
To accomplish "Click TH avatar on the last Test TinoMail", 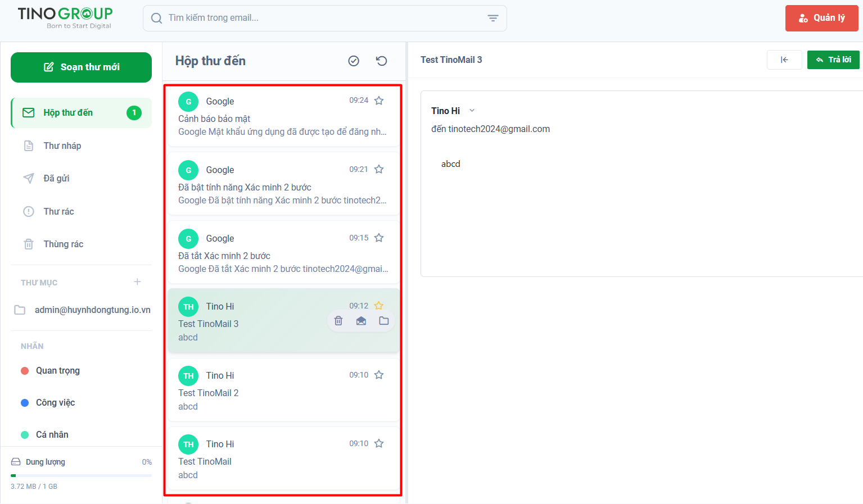I will [x=188, y=444].
